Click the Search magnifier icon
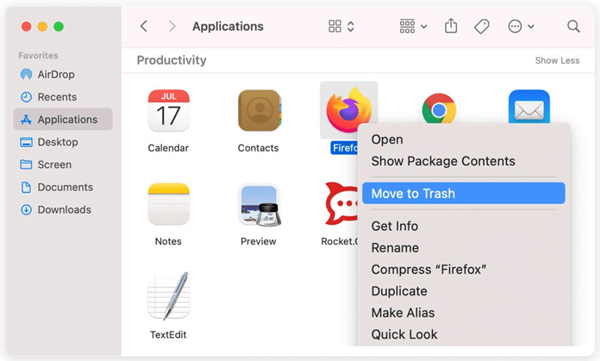Viewport: 600px width, 361px height. coord(574,26)
